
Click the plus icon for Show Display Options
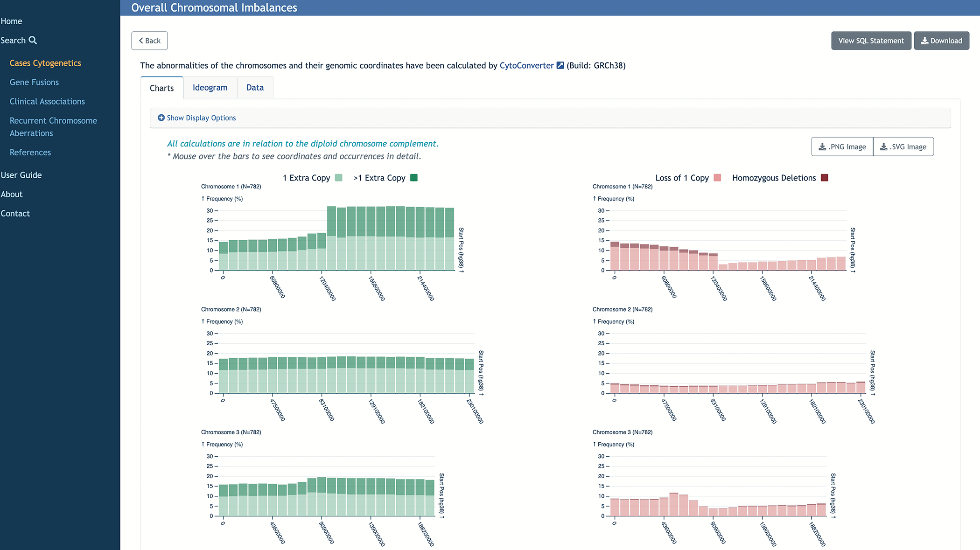tap(161, 118)
